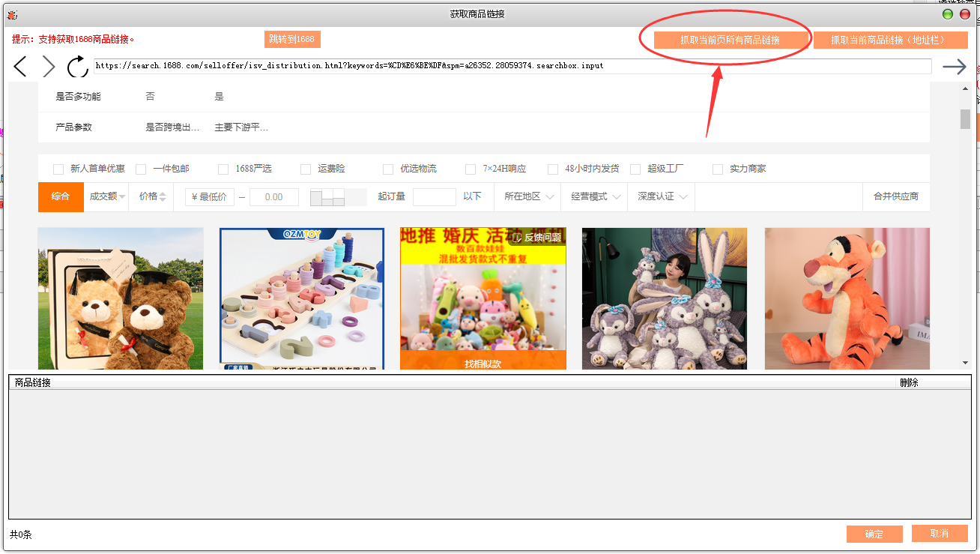Click the 共0条 status text

click(x=21, y=535)
